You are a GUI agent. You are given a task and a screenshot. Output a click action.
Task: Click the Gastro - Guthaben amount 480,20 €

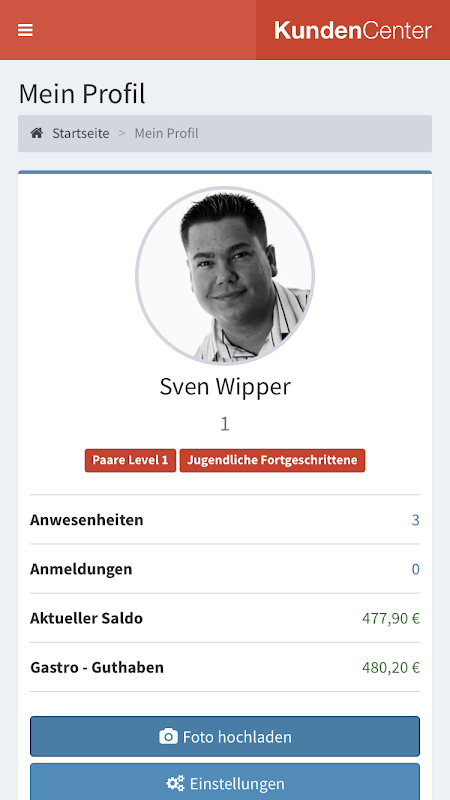click(x=391, y=667)
